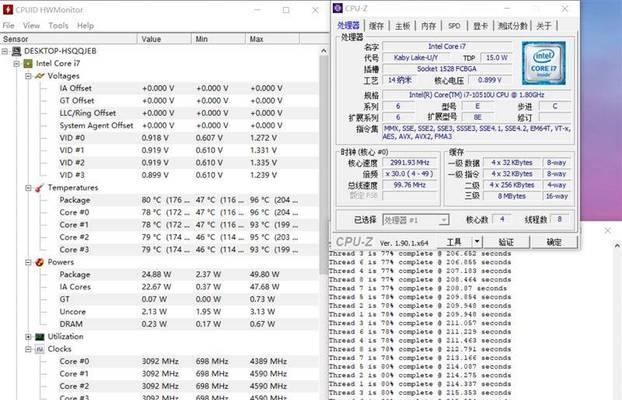Click the Kaby Lake-U/Y codename field
This screenshot has height=400, width=622.
click(416, 58)
